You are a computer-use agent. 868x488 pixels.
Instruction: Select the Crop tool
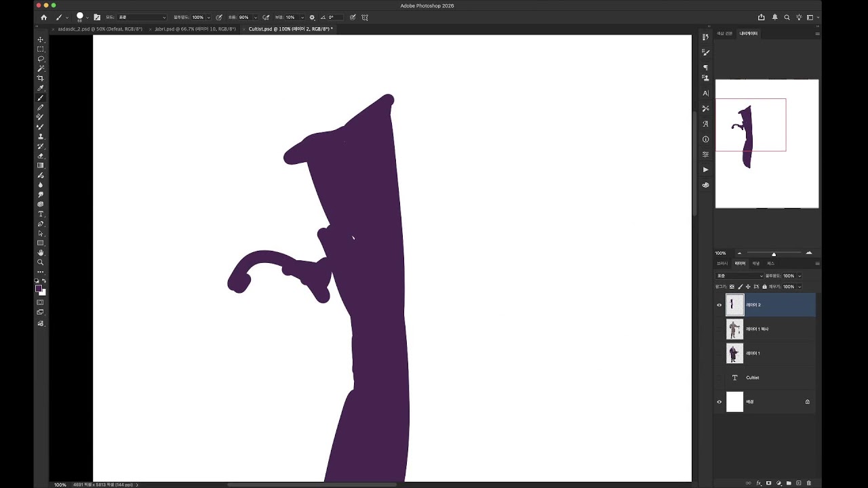click(x=40, y=78)
